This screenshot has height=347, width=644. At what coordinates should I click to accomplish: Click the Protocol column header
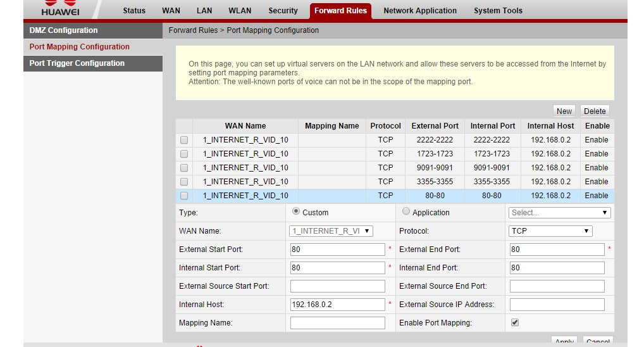tap(385, 126)
